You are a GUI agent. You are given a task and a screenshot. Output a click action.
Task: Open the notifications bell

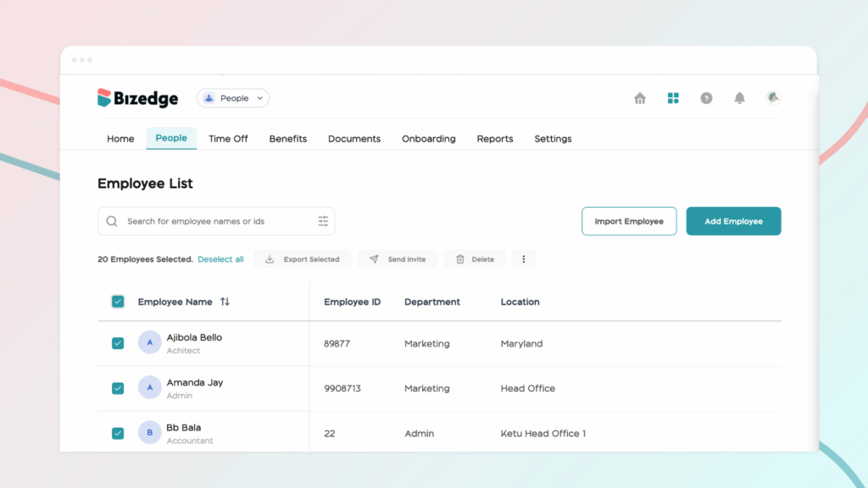tap(739, 98)
